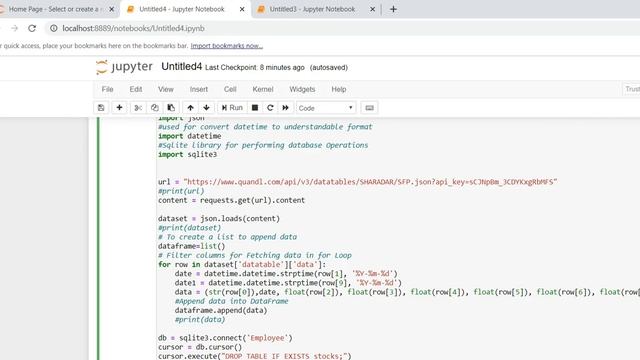Image resolution: width=640 pixels, height=360 pixels.
Task: Click the import datetime line
Action: coord(189,136)
